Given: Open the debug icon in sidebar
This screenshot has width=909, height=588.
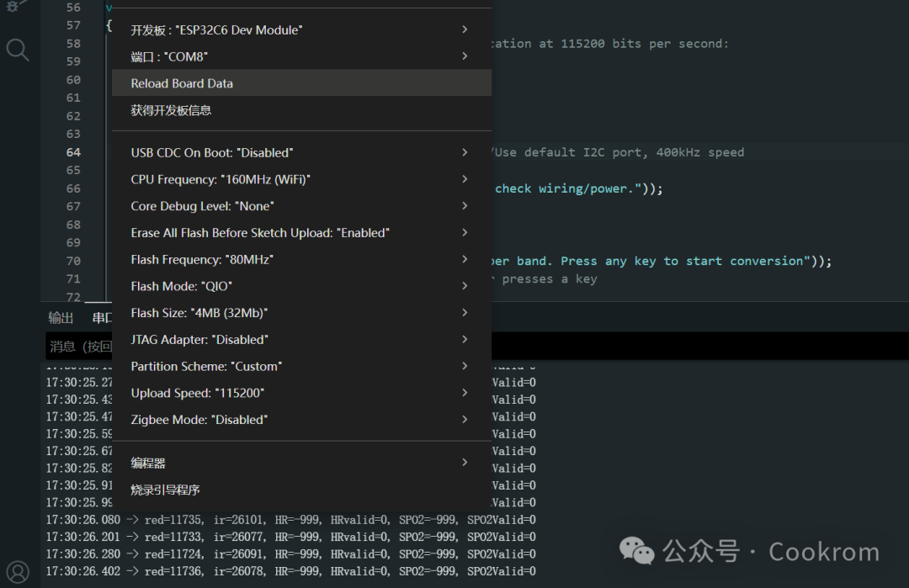Looking at the screenshot, I should point(16,6).
